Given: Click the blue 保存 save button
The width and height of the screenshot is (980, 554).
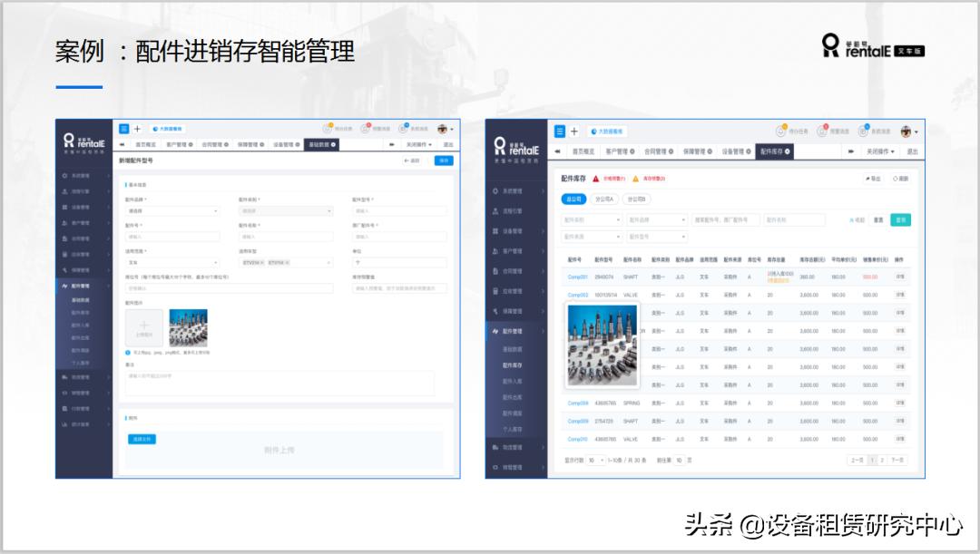Looking at the screenshot, I should pyautogui.click(x=442, y=160).
